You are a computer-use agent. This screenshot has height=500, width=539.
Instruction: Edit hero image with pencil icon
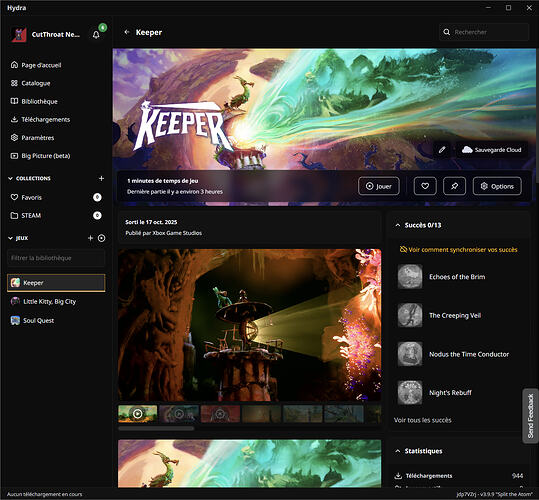pyautogui.click(x=442, y=149)
